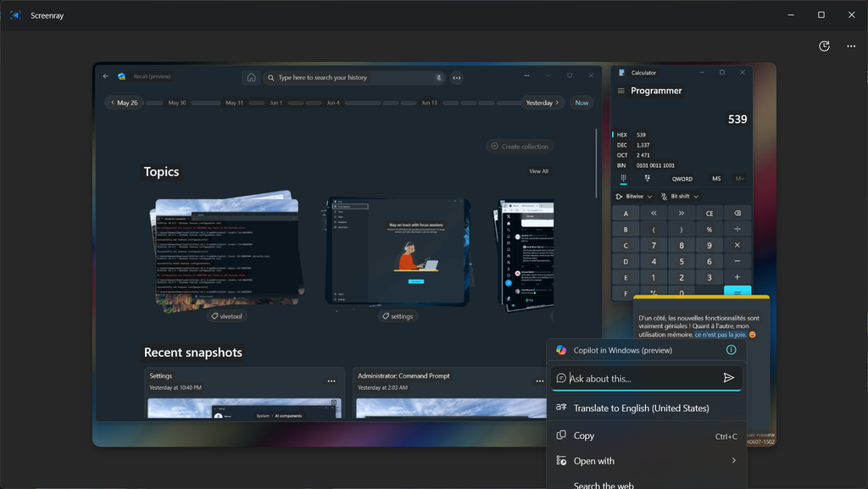Click the home icon in Recall
Viewport: 868px width, 489px height.
tap(251, 77)
